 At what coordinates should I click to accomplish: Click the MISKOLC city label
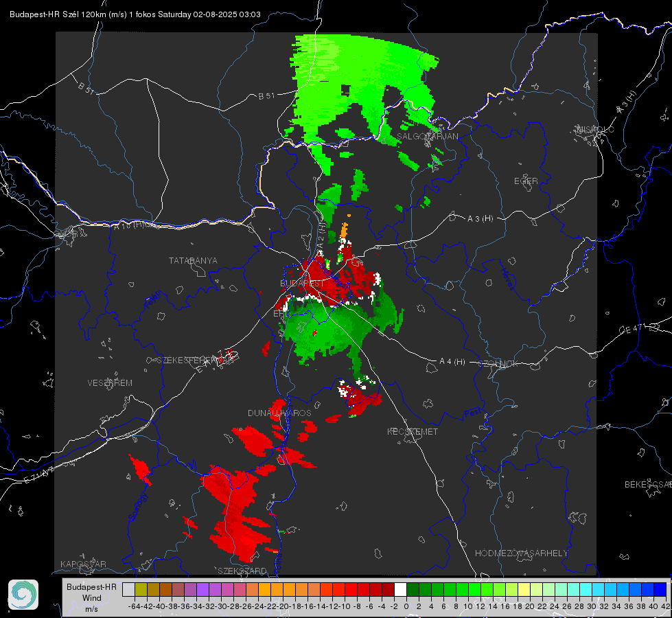click(595, 129)
